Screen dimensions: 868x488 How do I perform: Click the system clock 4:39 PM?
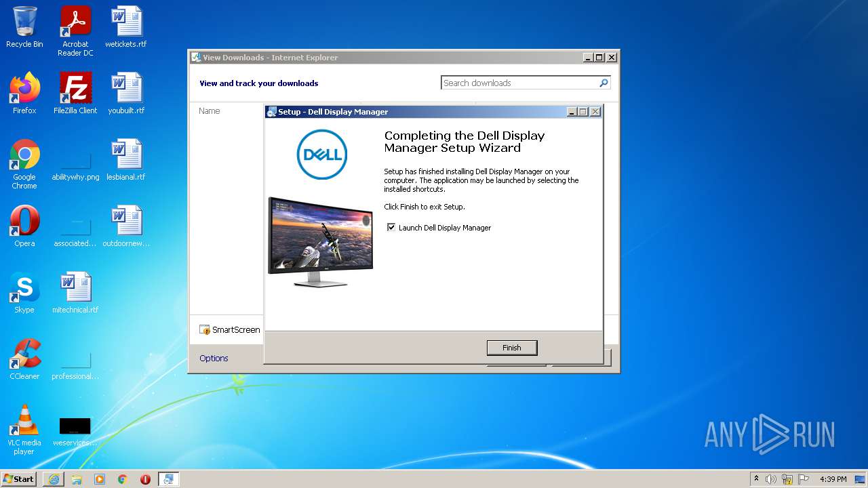coord(833,479)
